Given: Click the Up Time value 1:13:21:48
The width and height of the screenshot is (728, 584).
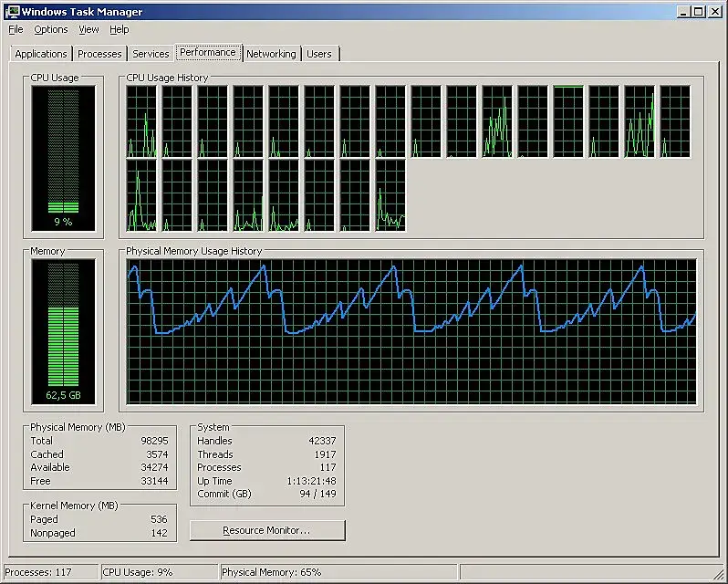Looking at the screenshot, I should click(x=311, y=481).
